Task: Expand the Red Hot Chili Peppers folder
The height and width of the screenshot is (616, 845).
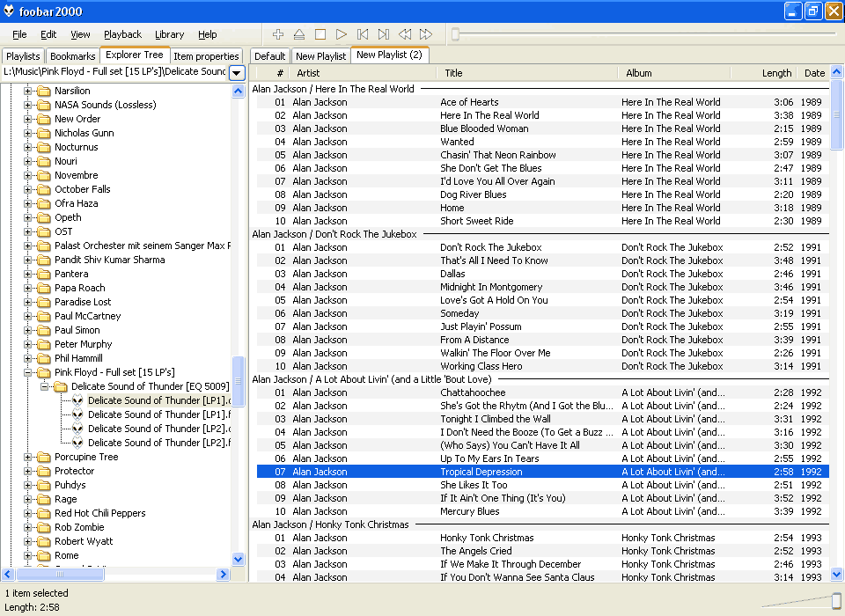Action: point(27,513)
